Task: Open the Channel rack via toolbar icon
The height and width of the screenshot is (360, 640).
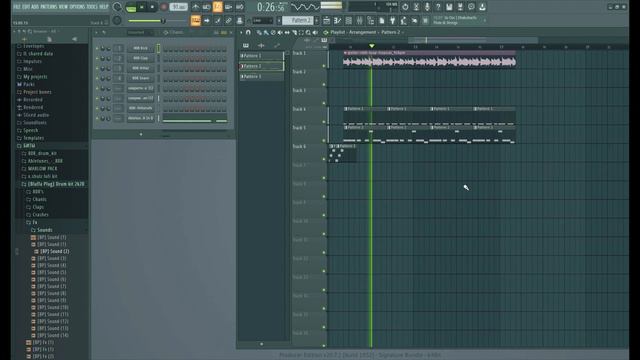Action: coord(349,20)
